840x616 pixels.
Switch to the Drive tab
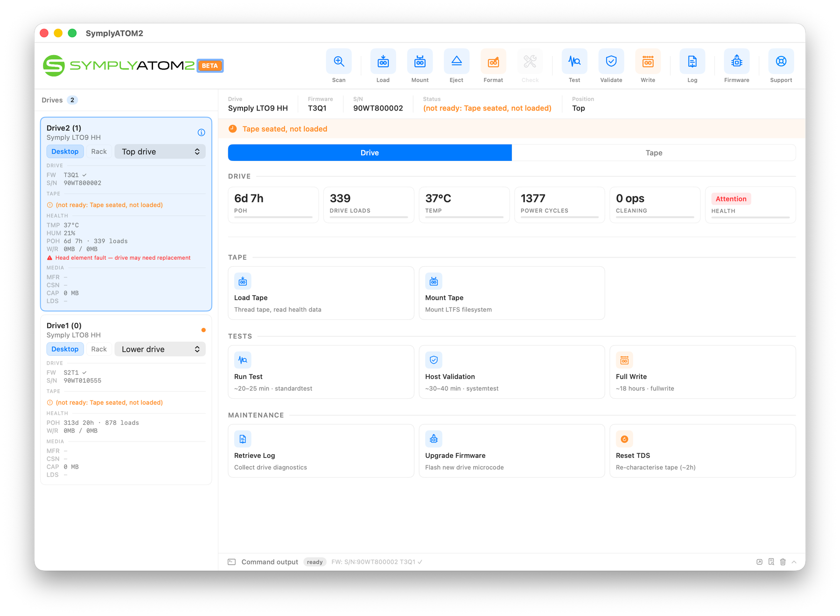370,152
